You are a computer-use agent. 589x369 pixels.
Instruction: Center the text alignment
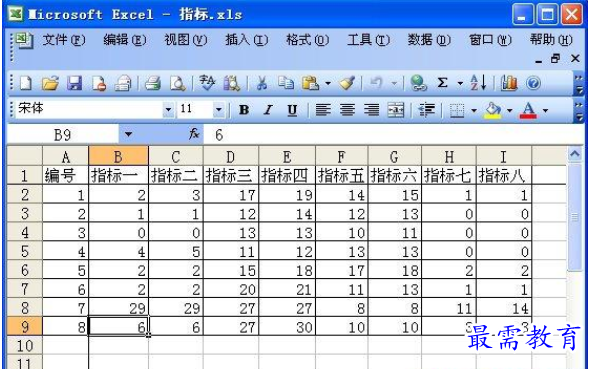(347, 110)
